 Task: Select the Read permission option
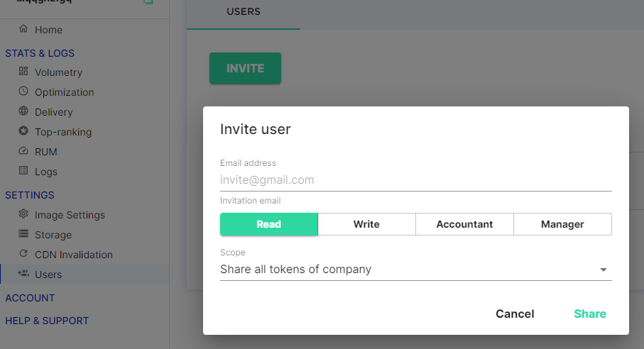pos(268,224)
